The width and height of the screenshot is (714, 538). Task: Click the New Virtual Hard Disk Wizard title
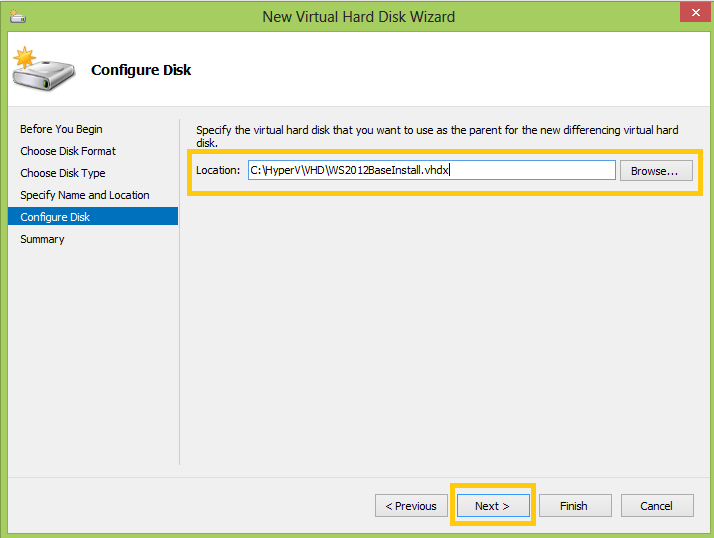point(359,17)
